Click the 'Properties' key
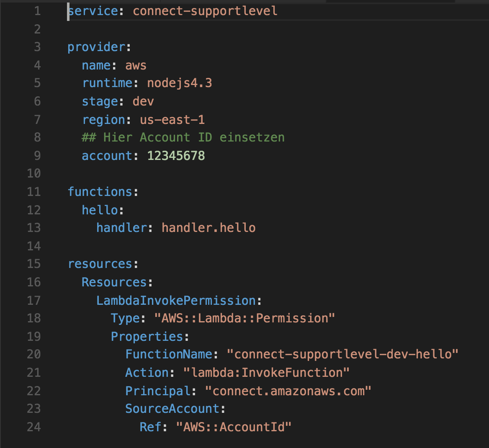 [x=147, y=337]
